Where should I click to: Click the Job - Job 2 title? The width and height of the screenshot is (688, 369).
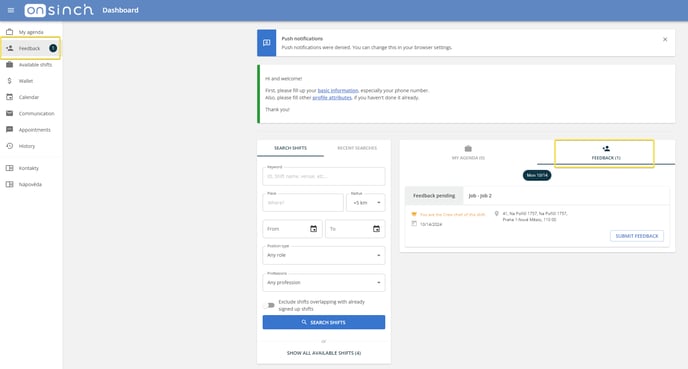click(x=480, y=196)
